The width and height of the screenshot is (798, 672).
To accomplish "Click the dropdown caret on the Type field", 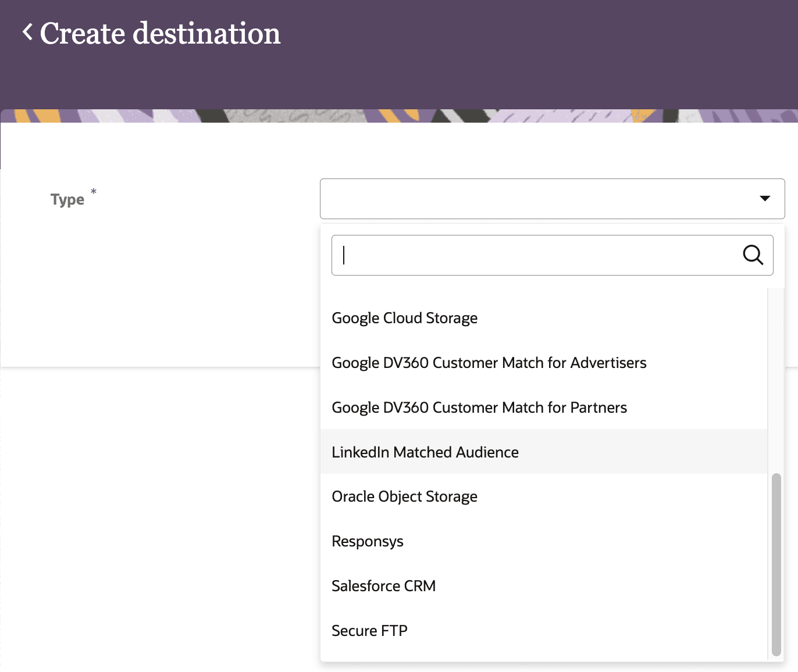I will [764, 198].
